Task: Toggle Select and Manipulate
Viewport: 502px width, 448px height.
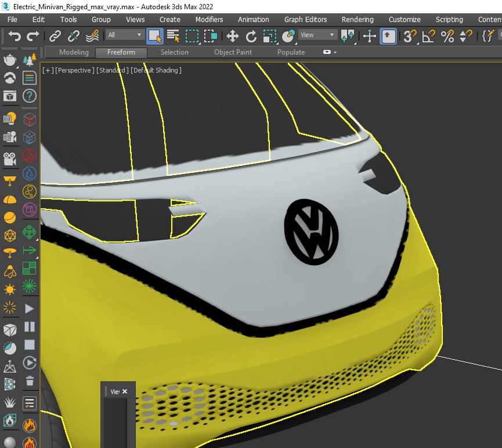Action: click(370, 36)
